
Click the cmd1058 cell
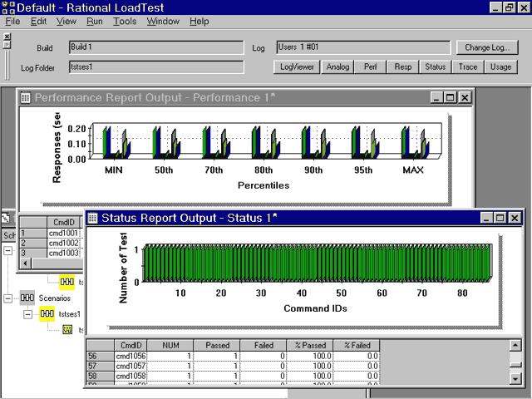131,376
